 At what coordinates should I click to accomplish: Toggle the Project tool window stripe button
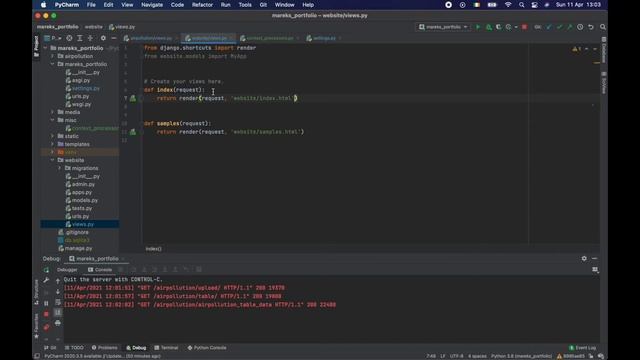click(36, 46)
